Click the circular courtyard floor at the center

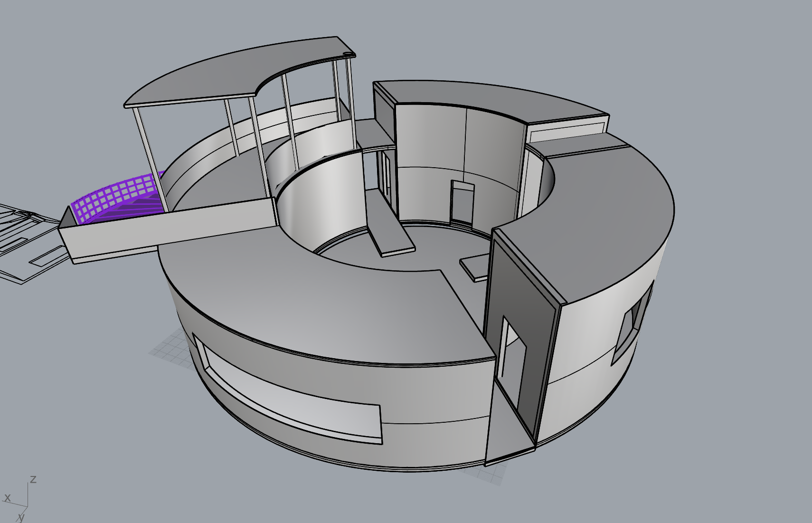click(x=427, y=247)
